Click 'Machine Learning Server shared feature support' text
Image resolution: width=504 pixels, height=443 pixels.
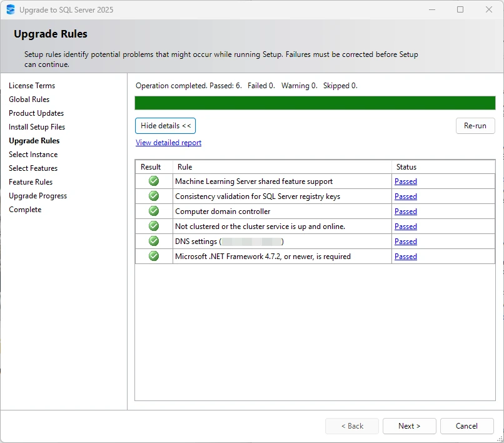point(254,181)
